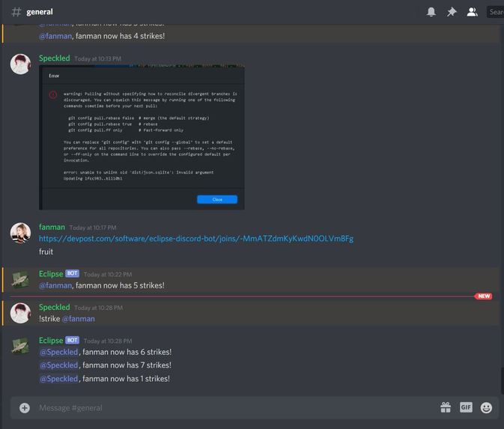This screenshot has width=504, height=429.
Task: Click the Search box in header
Action: click(495, 12)
